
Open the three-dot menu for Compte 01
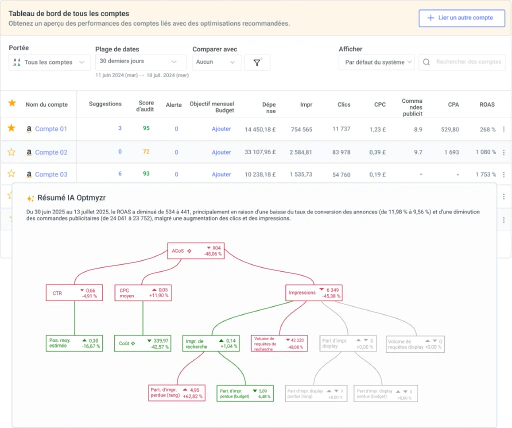pos(504,129)
